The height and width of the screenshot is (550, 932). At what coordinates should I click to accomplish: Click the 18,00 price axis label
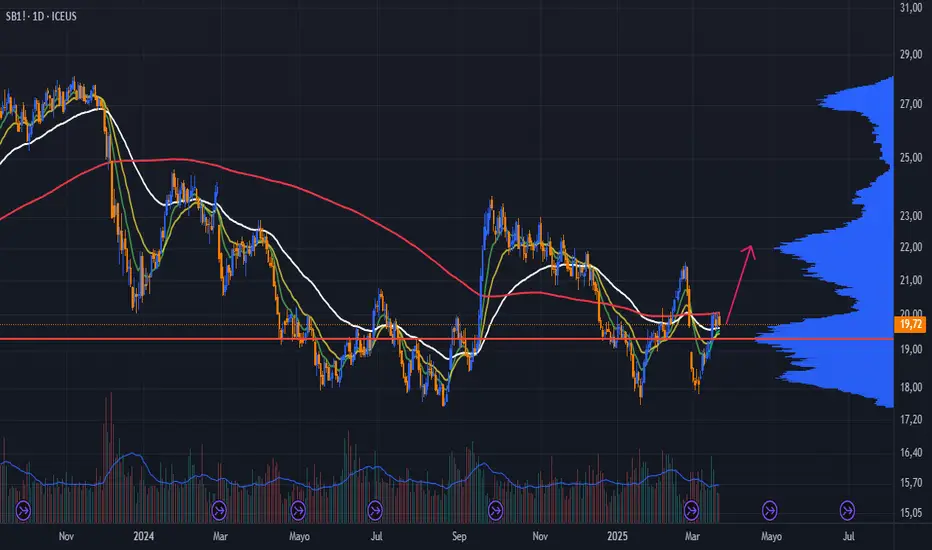point(911,387)
